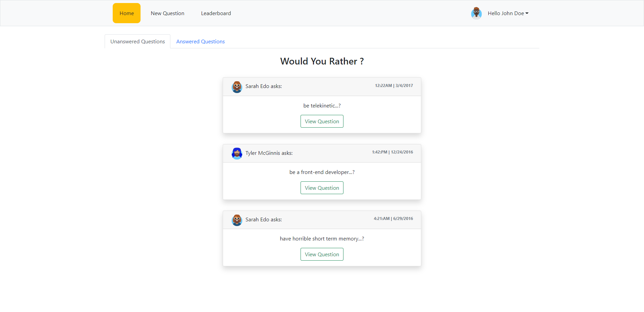
Task: Click the timestamp '4:21:AM | 6/29/2016'
Action: coord(393,219)
